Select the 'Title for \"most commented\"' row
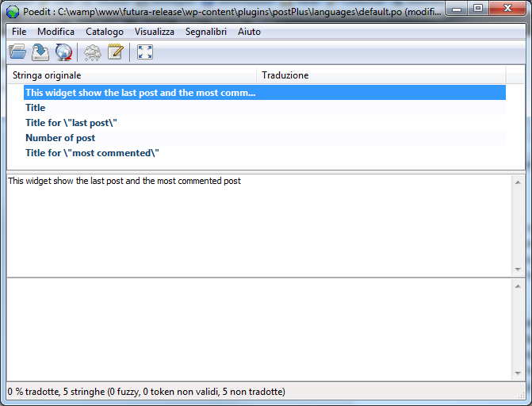The width and height of the screenshot is (532, 406). pyautogui.click(x=265, y=153)
